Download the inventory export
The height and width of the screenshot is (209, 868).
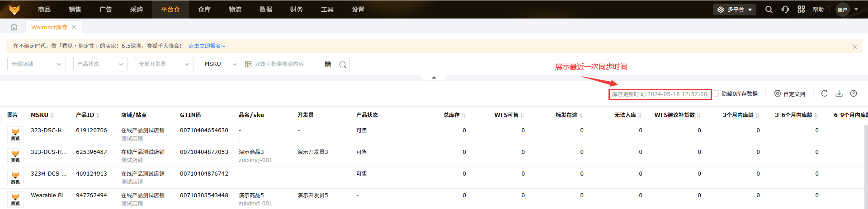[x=839, y=93]
